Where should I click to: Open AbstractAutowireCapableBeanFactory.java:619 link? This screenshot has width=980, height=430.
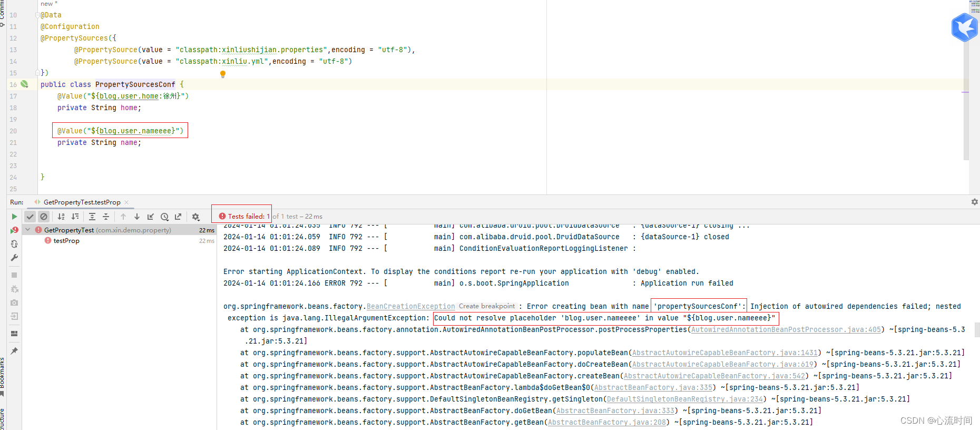point(723,364)
